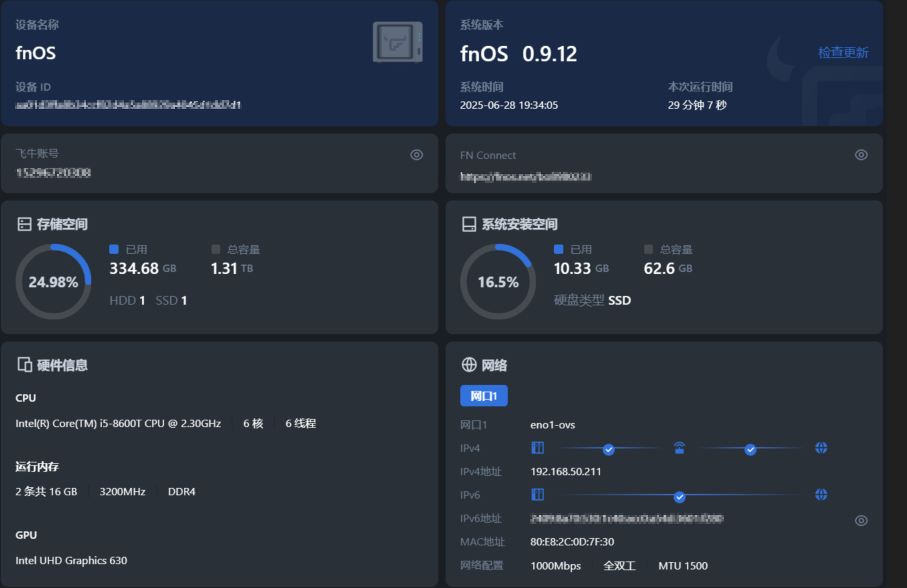907x588 pixels.
Task: Click the 6 核 core count
Action: click(x=253, y=424)
